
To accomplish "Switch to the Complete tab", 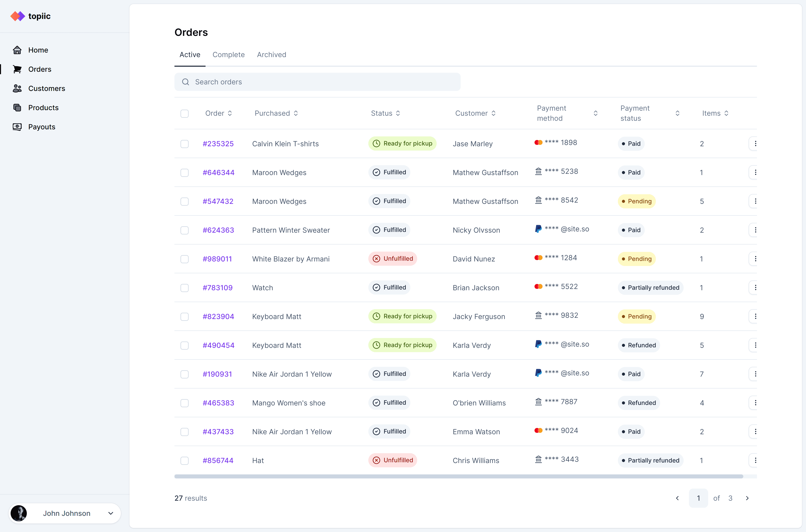I will coord(229,55).
